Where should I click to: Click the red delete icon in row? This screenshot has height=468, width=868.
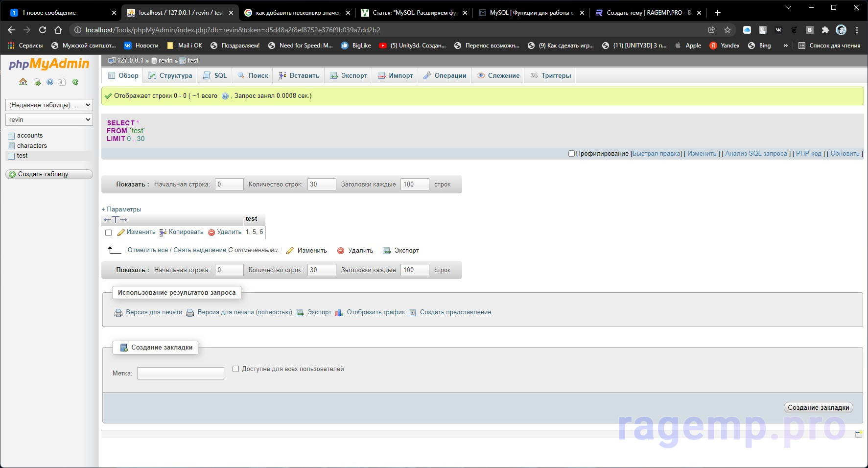pyautogui.click(x=211, y=233)
